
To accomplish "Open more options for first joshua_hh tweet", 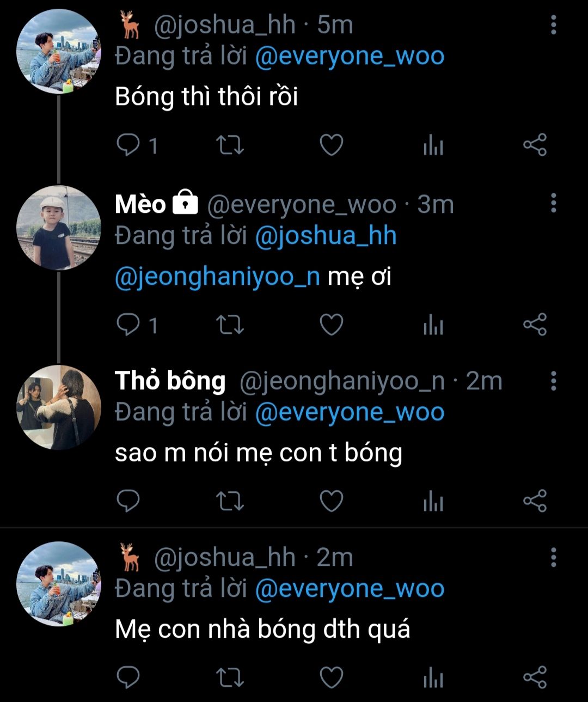I will [554, 25].
